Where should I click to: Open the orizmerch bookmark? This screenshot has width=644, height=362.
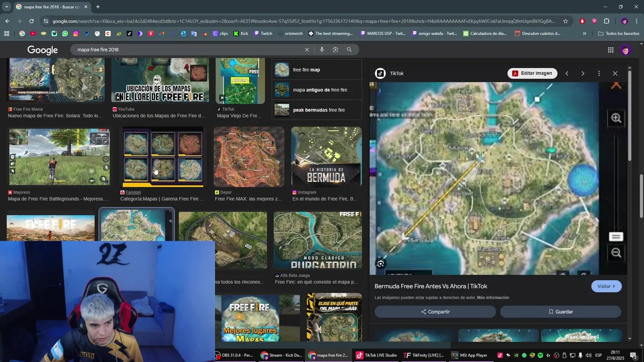tap(290, 34)
